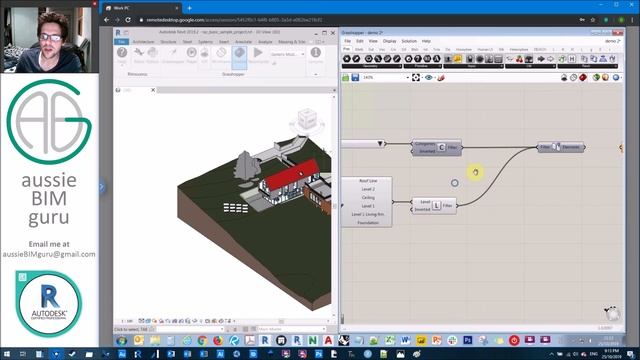Open the Generic Model category dropdown in Revit

coord(287,54)
